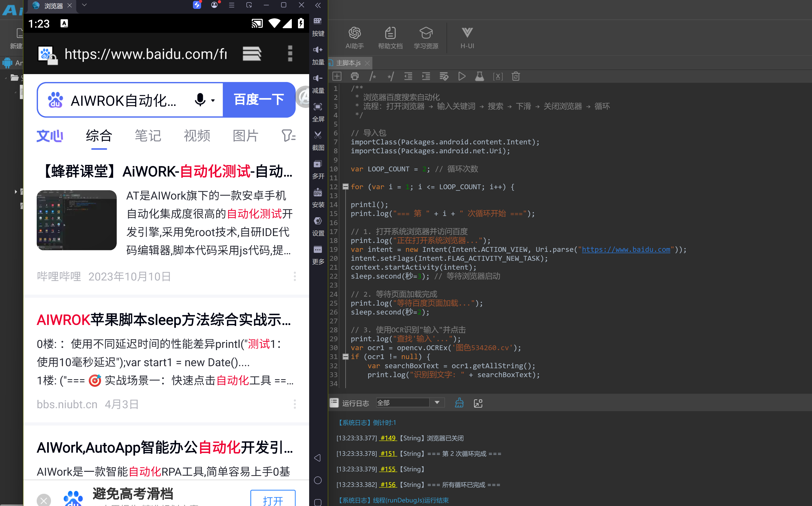Collapse the for loop at line 12

coord(346,186)
